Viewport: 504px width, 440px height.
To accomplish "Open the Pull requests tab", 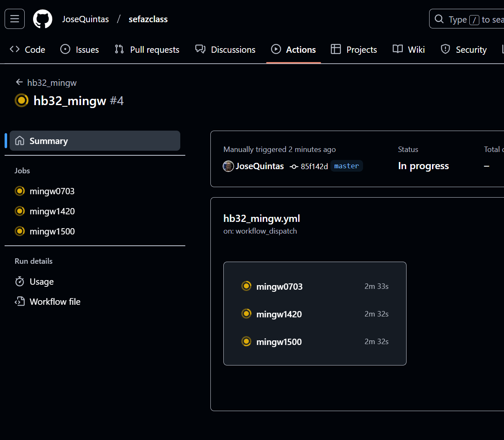I will click(x=147, y=49).
